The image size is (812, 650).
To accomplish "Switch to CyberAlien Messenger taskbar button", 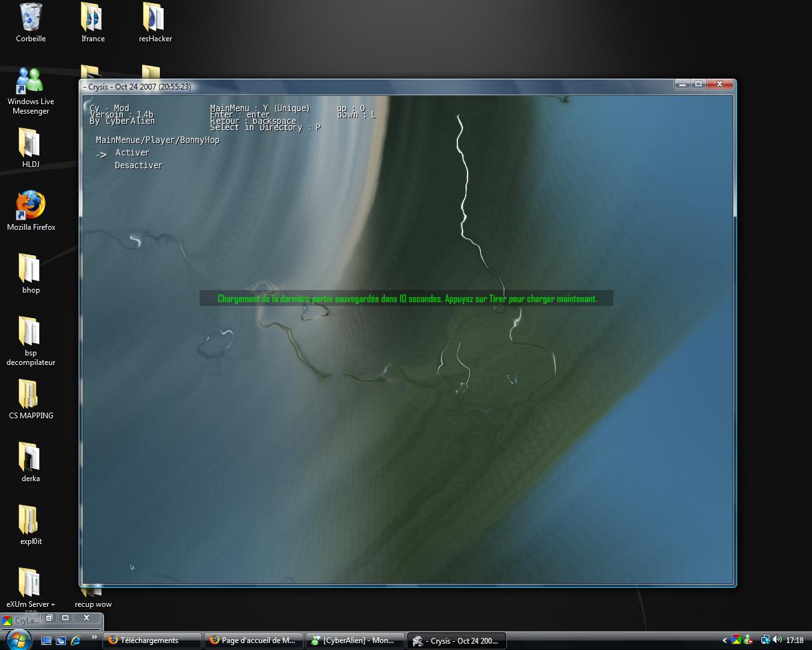I will 355,640.
